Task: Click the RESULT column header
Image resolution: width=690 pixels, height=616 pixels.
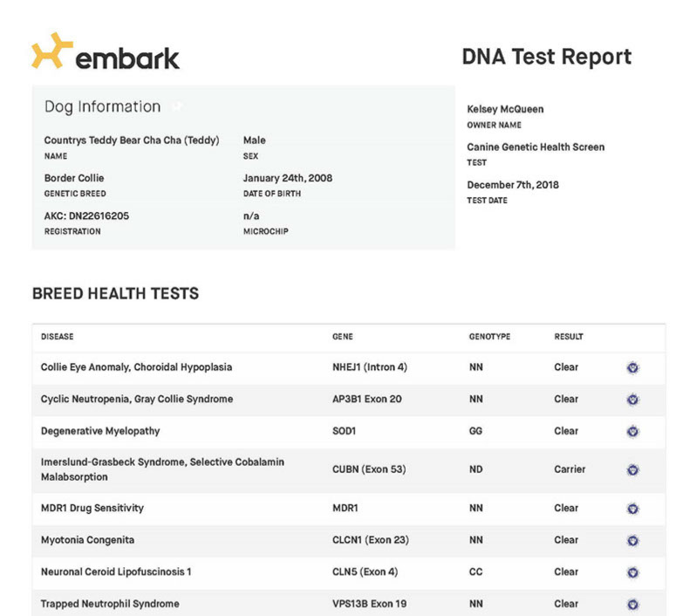Action: [x=569, y=337]
